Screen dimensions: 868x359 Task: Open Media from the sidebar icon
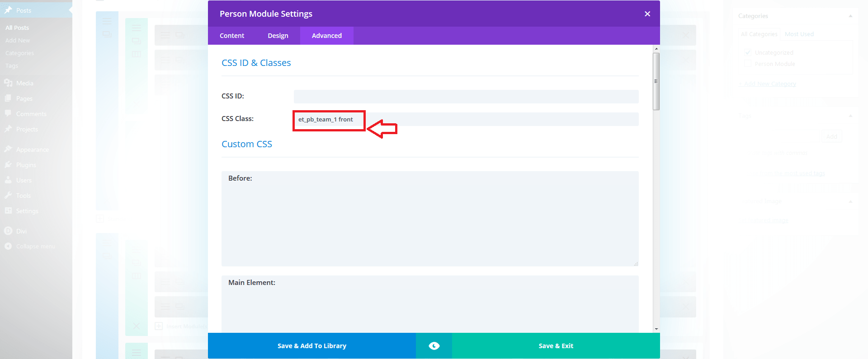(x=8, y=83)
